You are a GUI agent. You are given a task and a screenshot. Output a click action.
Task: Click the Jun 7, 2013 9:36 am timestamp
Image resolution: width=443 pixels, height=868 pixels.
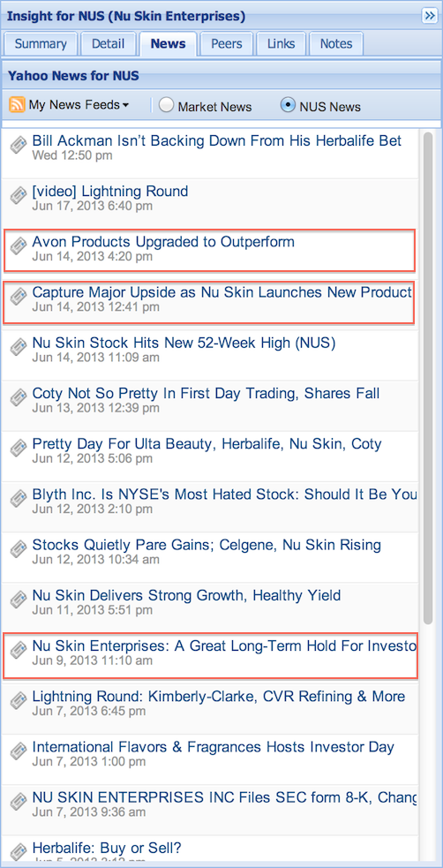pyautogui.click(x=89, y=812)
